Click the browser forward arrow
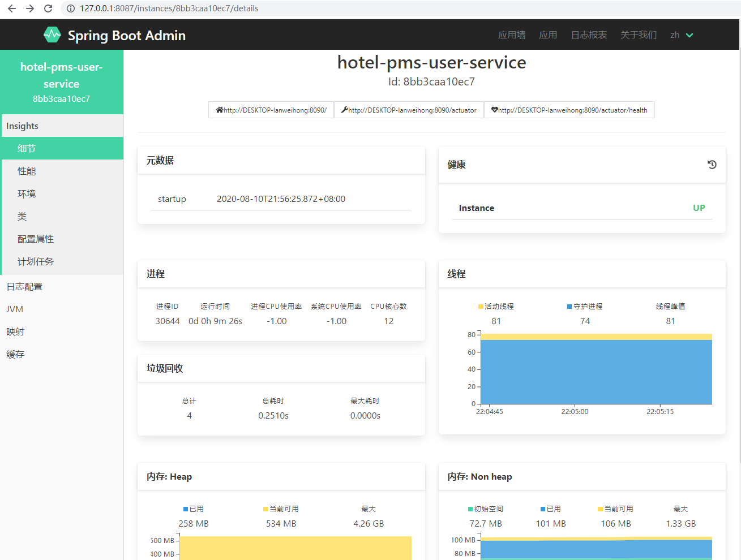 click(x=29, y=8)
